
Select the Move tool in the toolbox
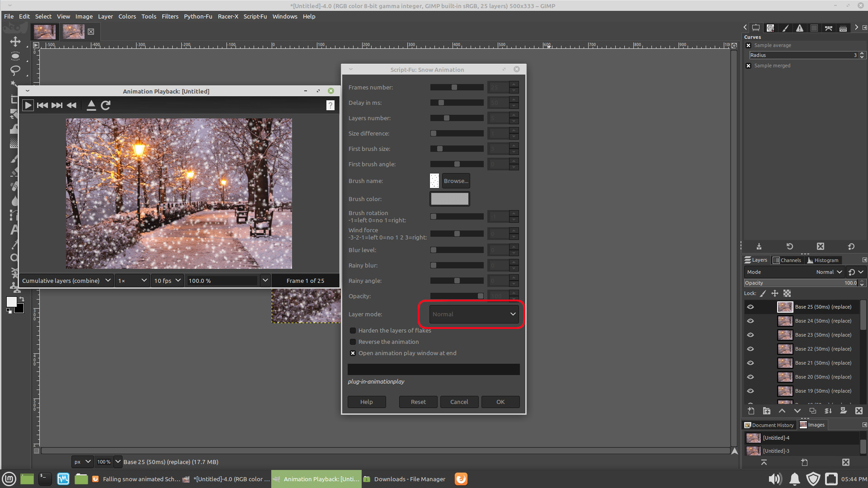(x=15, y=42)
